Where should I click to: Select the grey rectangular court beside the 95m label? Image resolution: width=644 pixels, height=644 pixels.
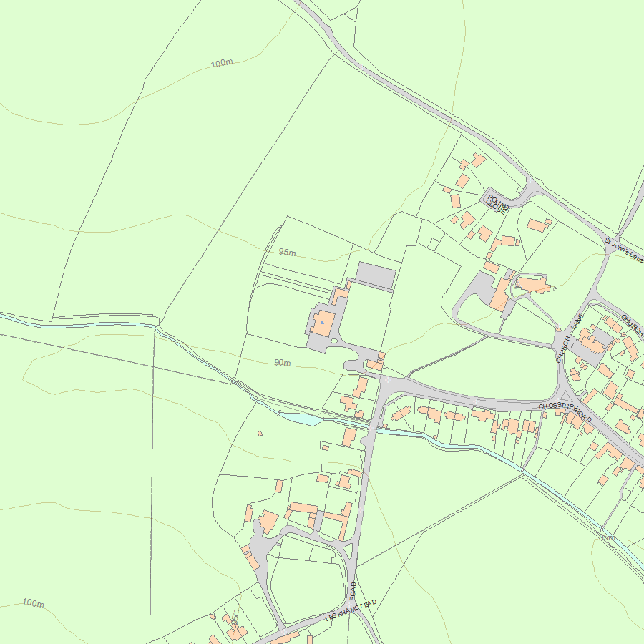376,275
